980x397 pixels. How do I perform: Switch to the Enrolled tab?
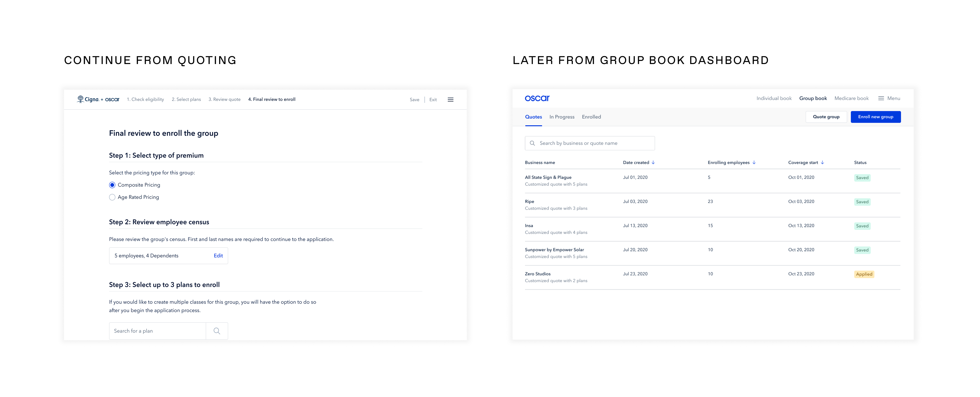[x=591, y=117]
